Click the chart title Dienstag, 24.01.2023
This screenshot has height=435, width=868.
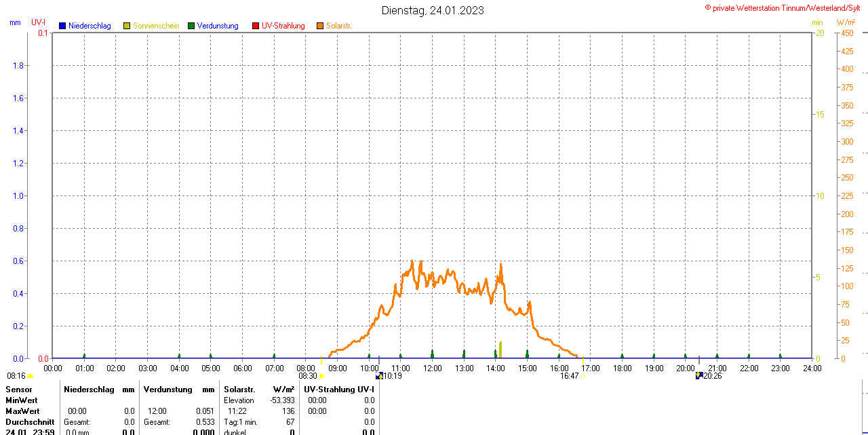coord(433,10)
